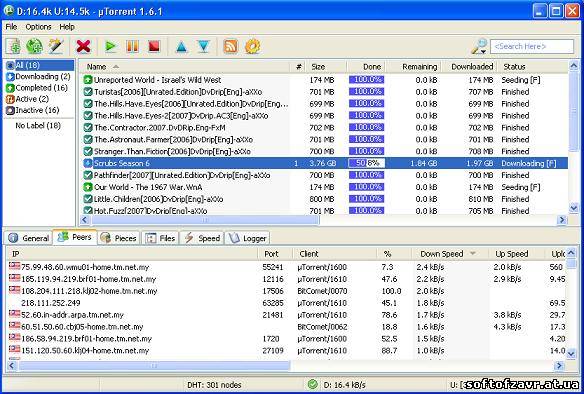Image resolution: width=584 pixels, height=394 pixels.
Task: Switch to the Files tab
Action: [x=160, y=238]
